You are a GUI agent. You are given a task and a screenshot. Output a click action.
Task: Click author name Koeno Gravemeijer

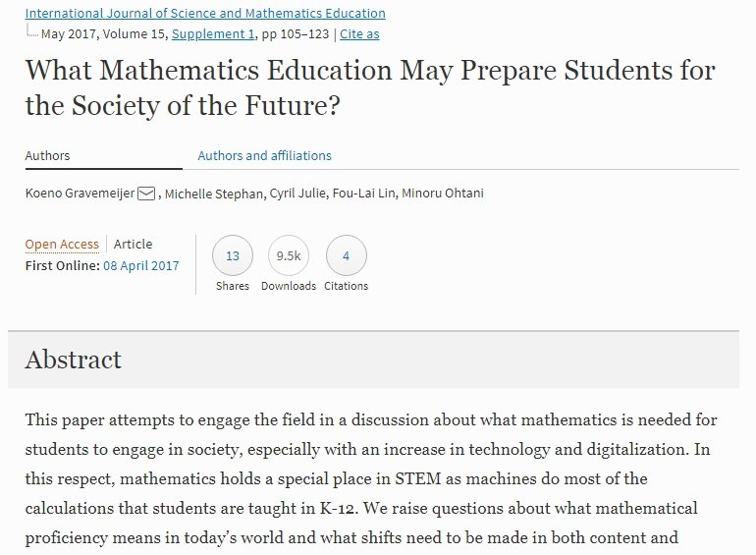click(x=80, y=193)
